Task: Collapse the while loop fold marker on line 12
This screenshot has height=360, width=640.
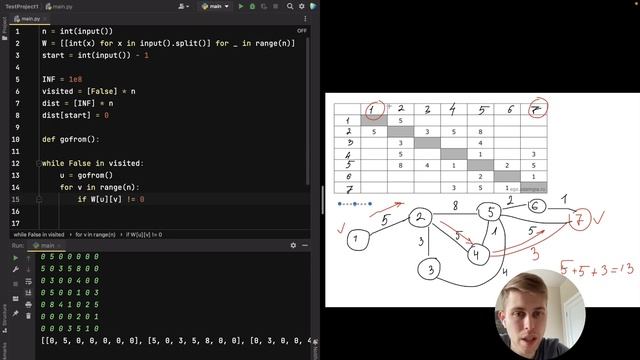Action: point(39,163)
